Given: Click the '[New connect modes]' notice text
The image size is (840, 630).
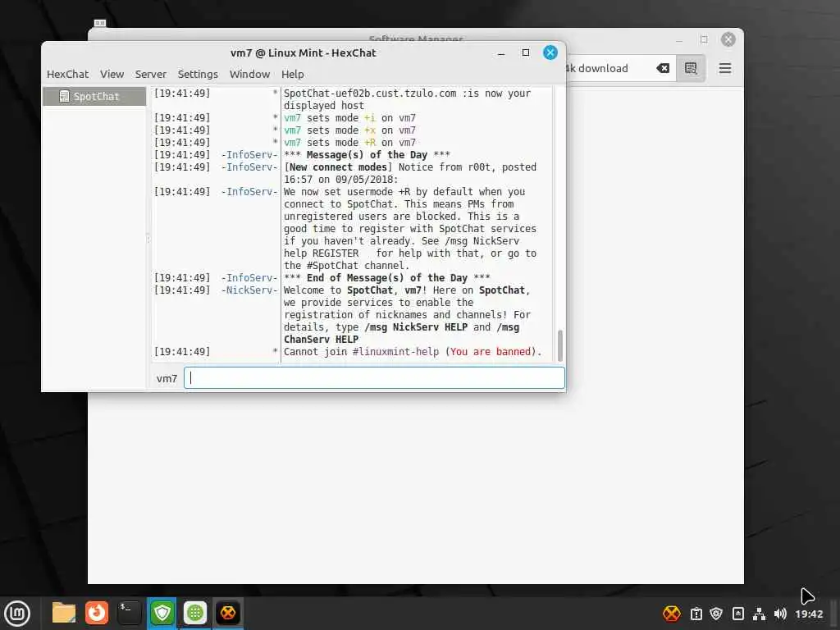Looking at the screenshot, I should [338, 167].
